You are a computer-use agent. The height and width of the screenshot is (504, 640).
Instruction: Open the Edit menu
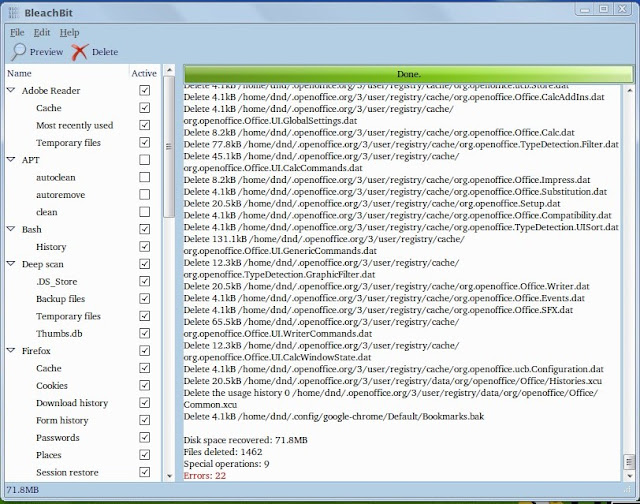(x=42, y=33)
